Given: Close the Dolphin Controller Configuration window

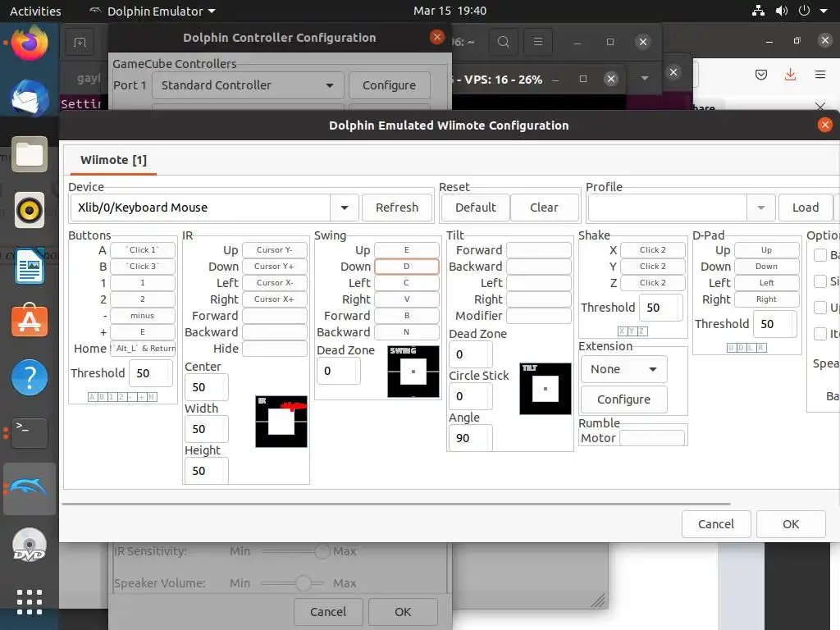Looking at the screenshot, I should coord(437,37).
